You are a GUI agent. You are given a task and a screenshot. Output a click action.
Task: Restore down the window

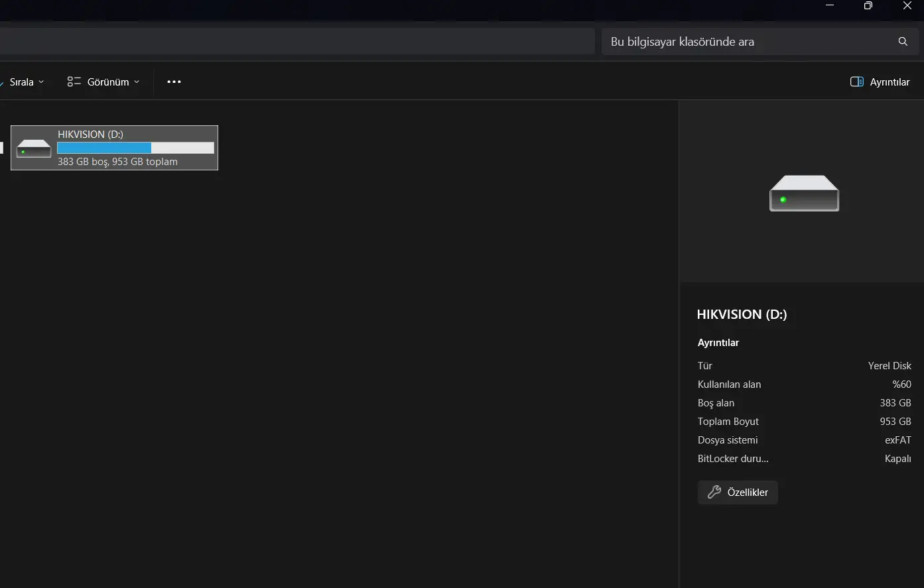coord(868,6)
